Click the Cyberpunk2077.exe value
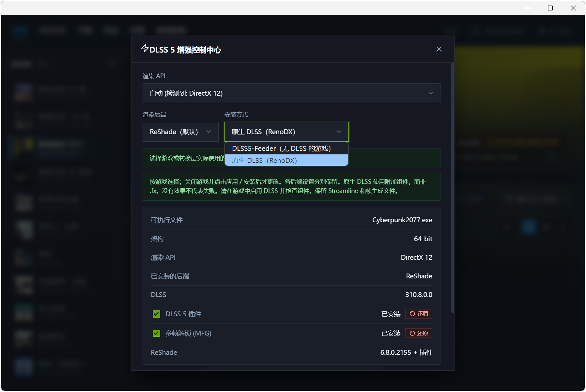The width and height of the screenshot is (586, 392). pyautogui.click(x=402, y=220)
